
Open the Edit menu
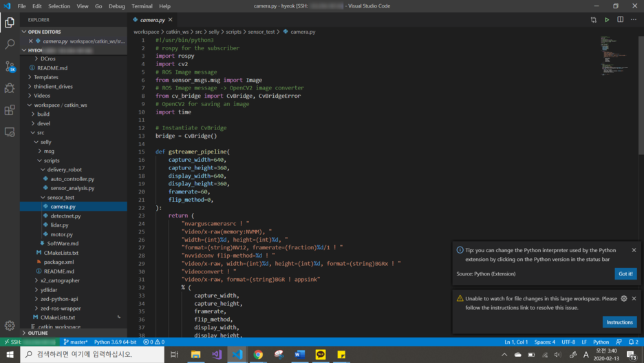coord(37,6)
